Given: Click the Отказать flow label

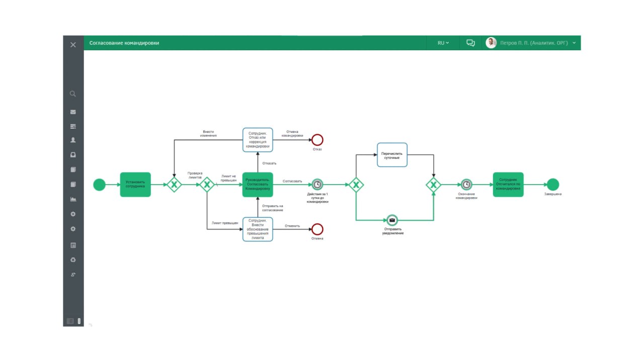Looking at the screenshot, I should pyautogui.click(x=269, y=163).
